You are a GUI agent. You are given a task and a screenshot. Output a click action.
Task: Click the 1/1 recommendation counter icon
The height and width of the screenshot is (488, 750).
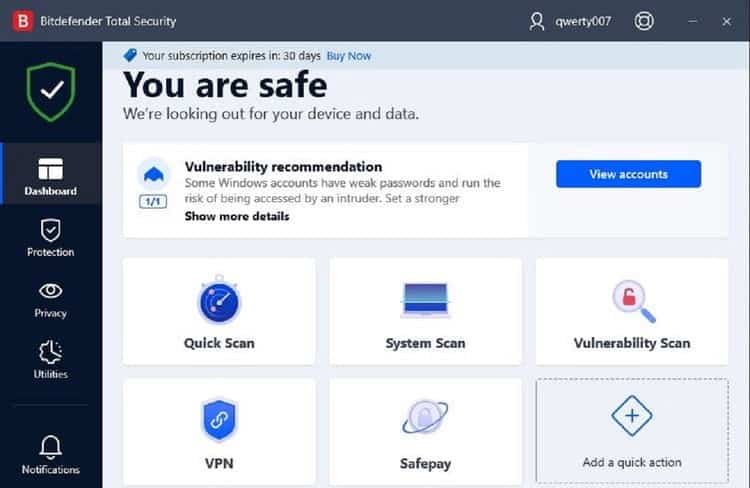pyautogui.click(x=153, y=201)
